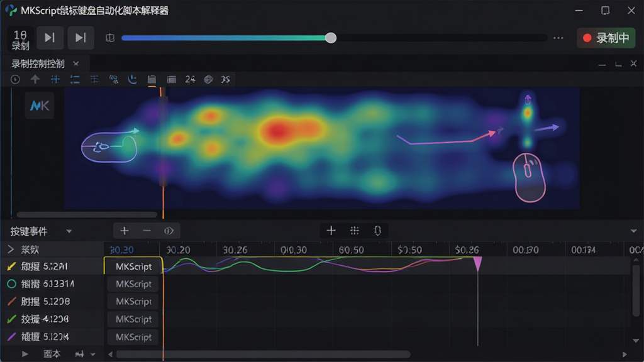This screenshot has width=644, height=362.
Task: Click the blue-green filled progress bar
Action: click(x=225, y=38)
